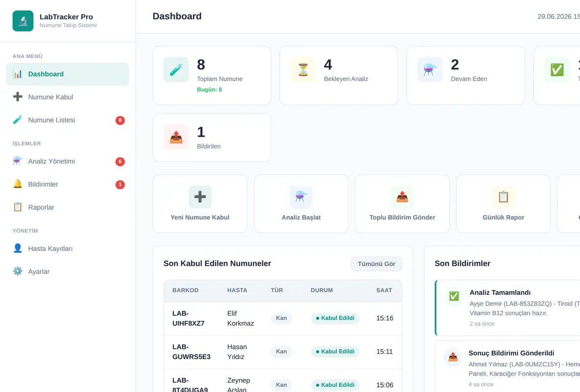The image size is (580, 392).
Task: Click barcode LAB-UIHF8XZ7 in the table
Action: coord(188,318)
